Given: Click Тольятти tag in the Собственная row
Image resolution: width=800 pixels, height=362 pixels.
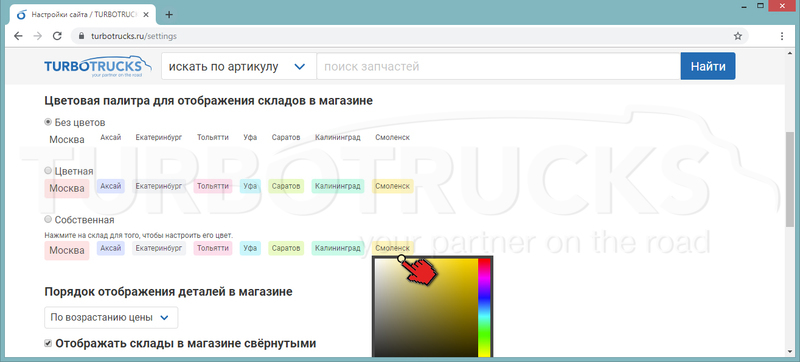Looking at the screenshot, I should tap(213, 248).
